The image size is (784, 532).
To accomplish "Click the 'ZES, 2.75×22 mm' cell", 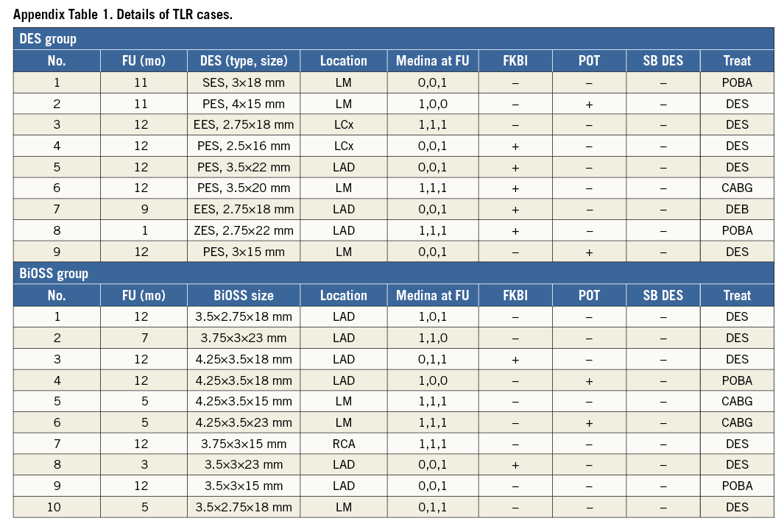I will [x=243, y=230].
